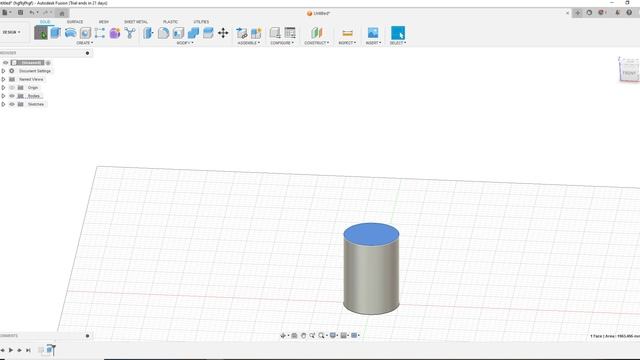Switch to the Surface tab
This screenshot has width=640, height=360.
point(75,22)
